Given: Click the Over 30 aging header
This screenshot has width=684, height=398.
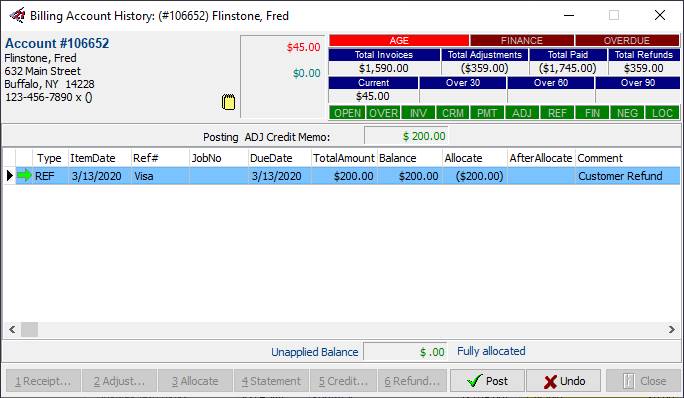Looking at the screenshot, I should [463, 83].
